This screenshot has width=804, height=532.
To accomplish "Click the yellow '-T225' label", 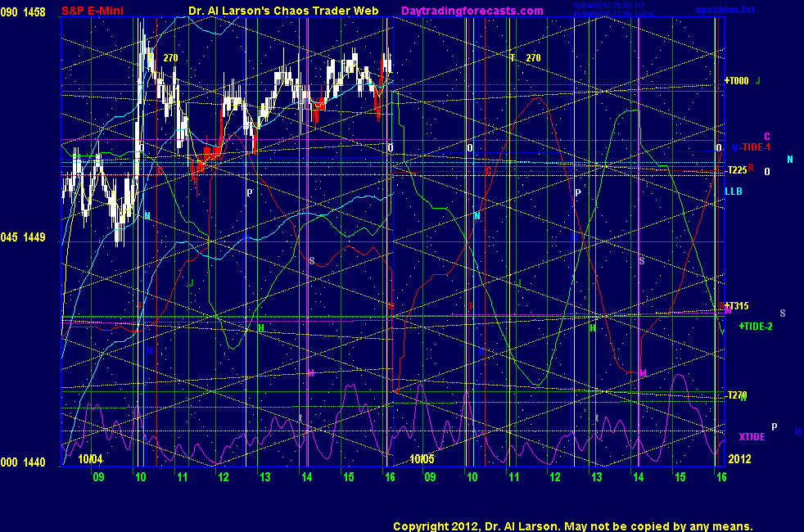I will point(737,170).
